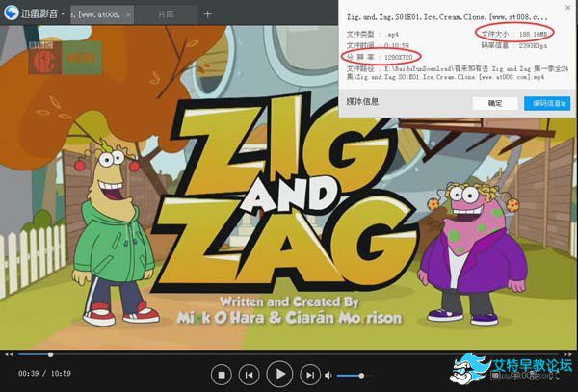
Task: Go to the previous video
Action: point(250,375)
